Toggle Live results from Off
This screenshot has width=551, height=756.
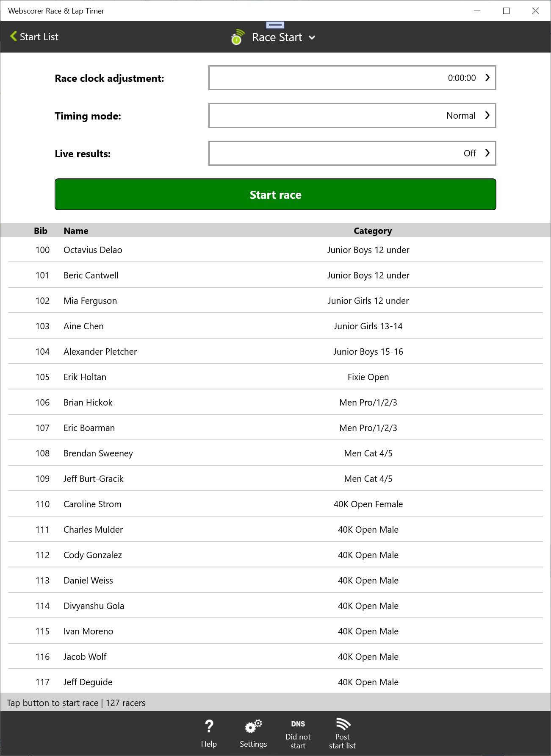(352, 153)
